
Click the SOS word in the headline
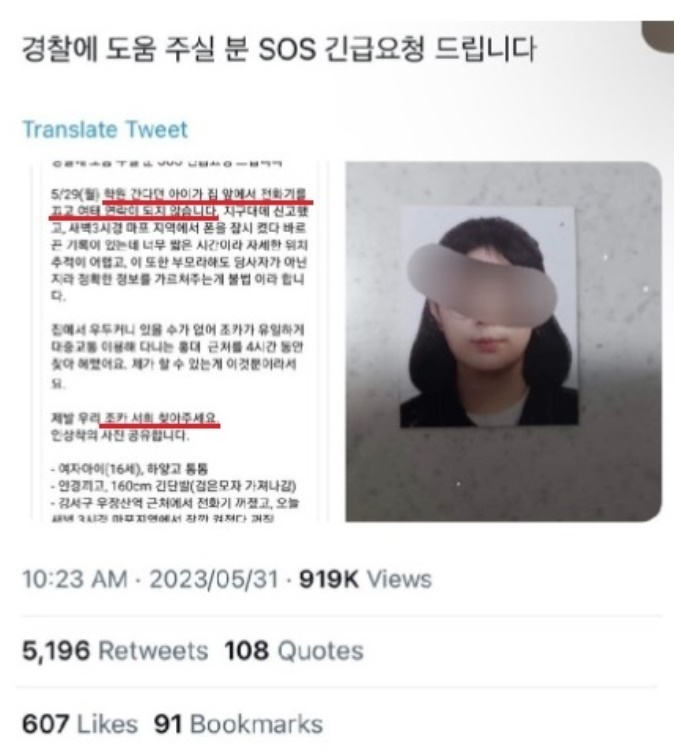(x=287, y=49)
